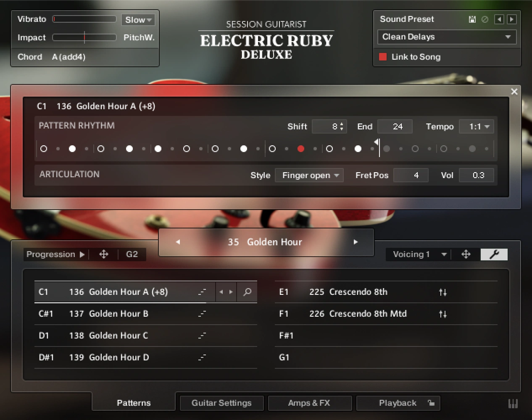Open the Style dropdown showing Finger open
532x420 pixels.
tap(309, 175)
